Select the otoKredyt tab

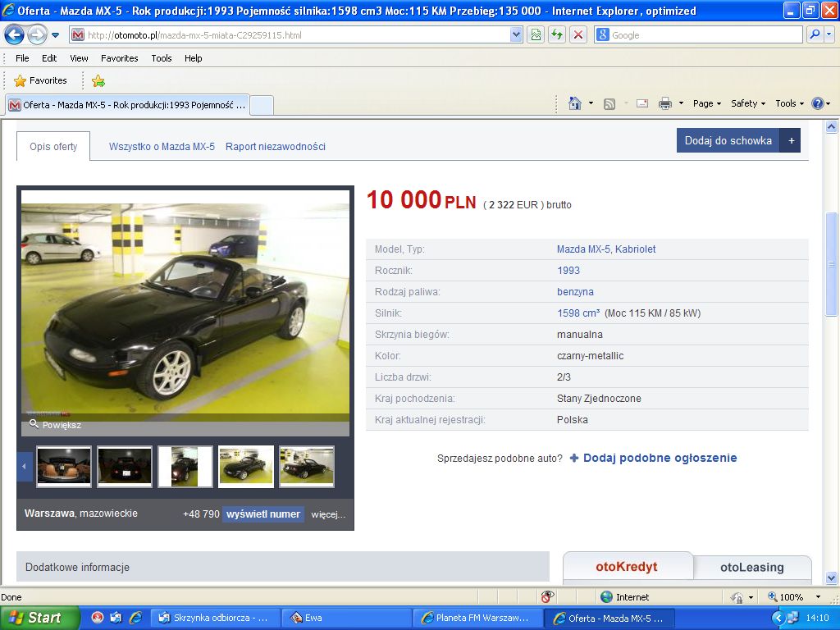[x=627, y=567]
